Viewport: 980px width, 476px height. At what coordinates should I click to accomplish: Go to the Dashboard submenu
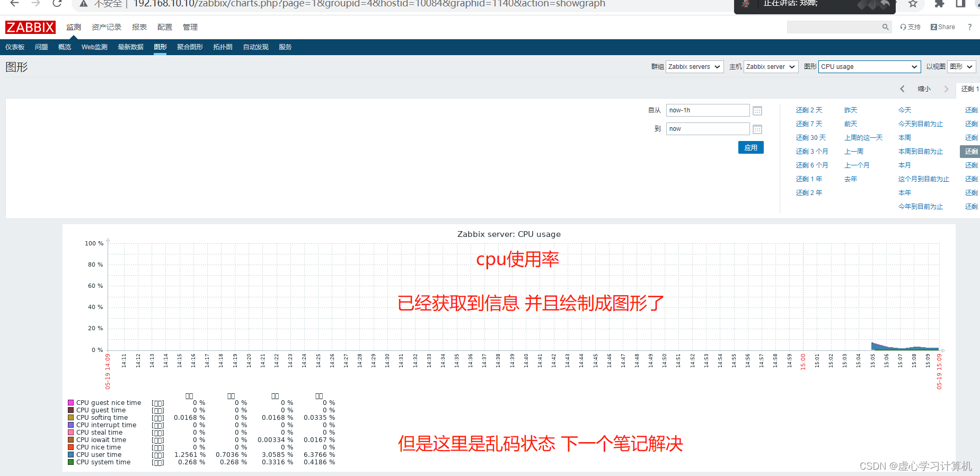click(x=15, y=47)
